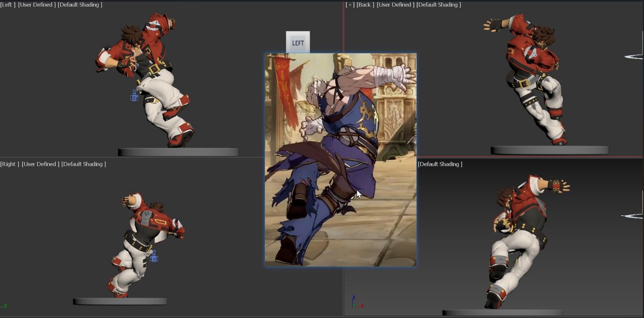Open the [Left] view menu in top-left viewport
This screenshot has height=318, width=644.
8,5
